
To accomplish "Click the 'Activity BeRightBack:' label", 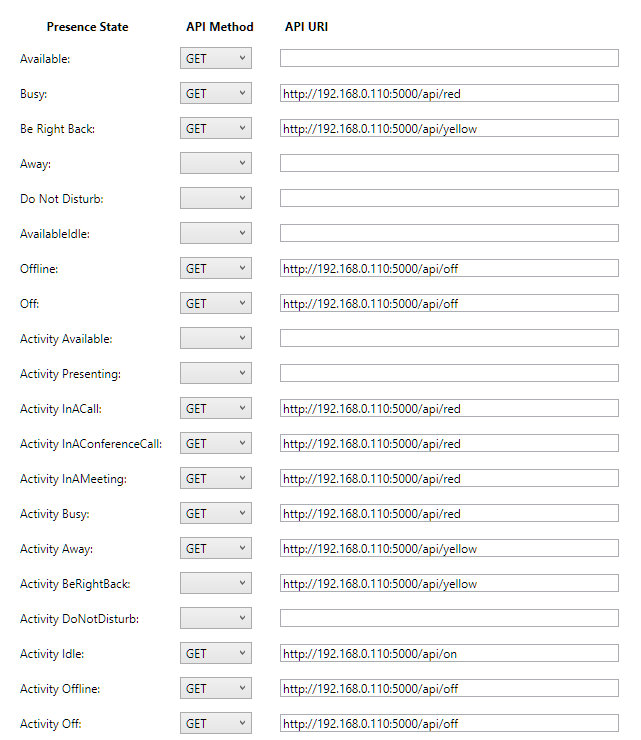I will click(75, 584).
